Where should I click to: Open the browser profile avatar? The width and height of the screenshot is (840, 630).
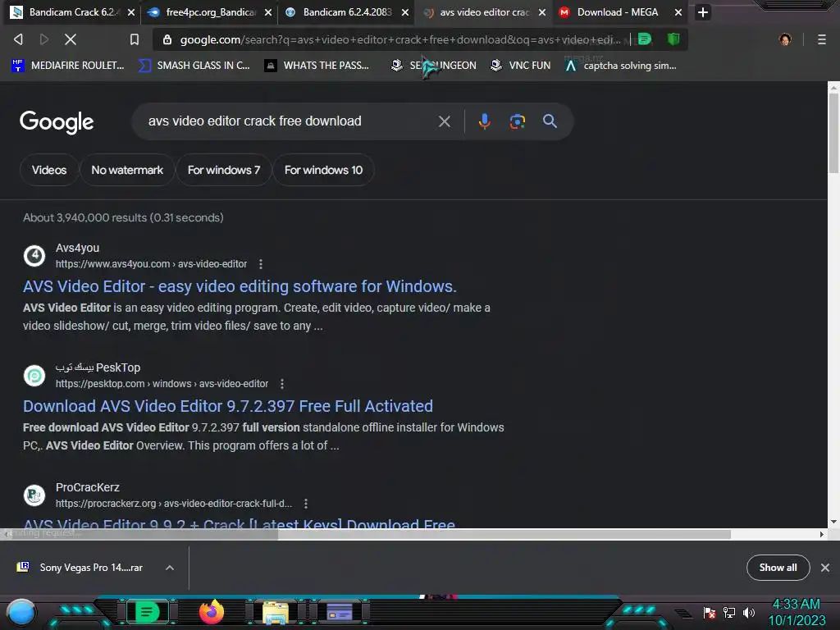785,39
